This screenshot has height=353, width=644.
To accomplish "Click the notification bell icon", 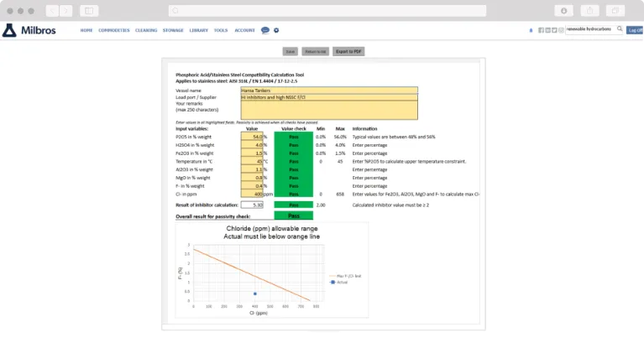I will coord(531,30).
